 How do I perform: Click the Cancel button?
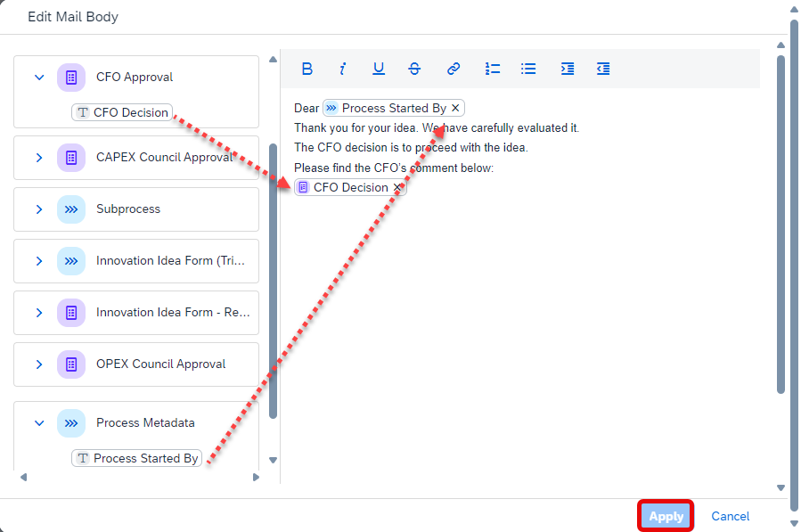pyautogui.click(x=730, y=516)
